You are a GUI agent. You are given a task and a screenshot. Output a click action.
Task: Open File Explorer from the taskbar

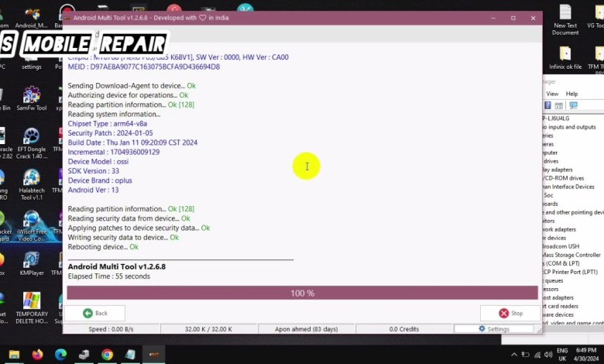(14, 355)
